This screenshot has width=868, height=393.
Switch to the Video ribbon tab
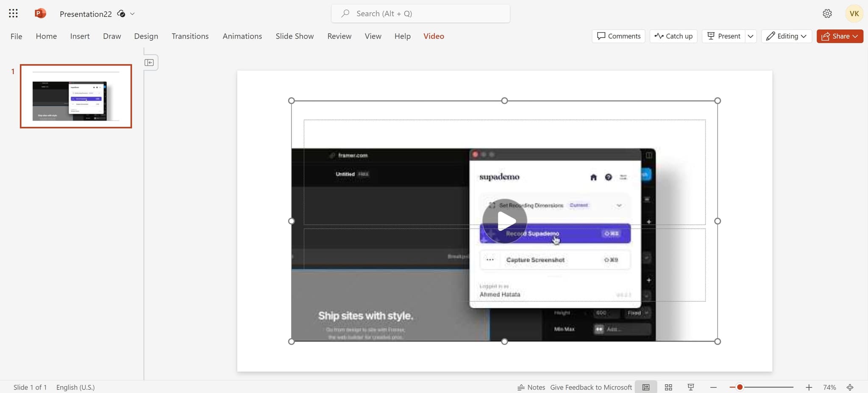[434, 36]
